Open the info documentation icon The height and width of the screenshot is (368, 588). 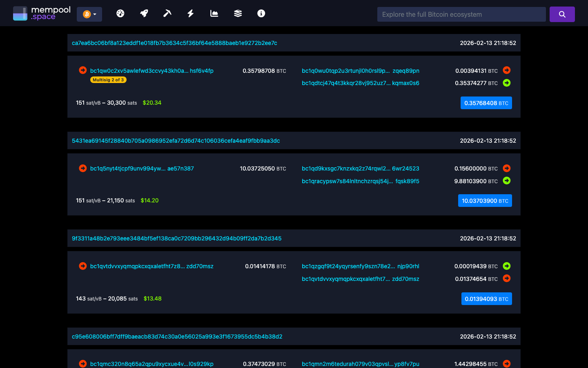[261, 13]
